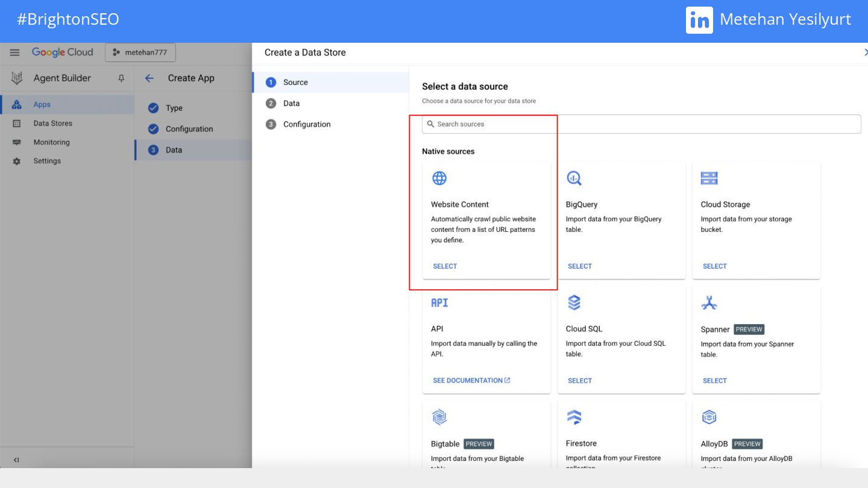Click the Search sources field
868x488 pixels.
tap(641, 124)
